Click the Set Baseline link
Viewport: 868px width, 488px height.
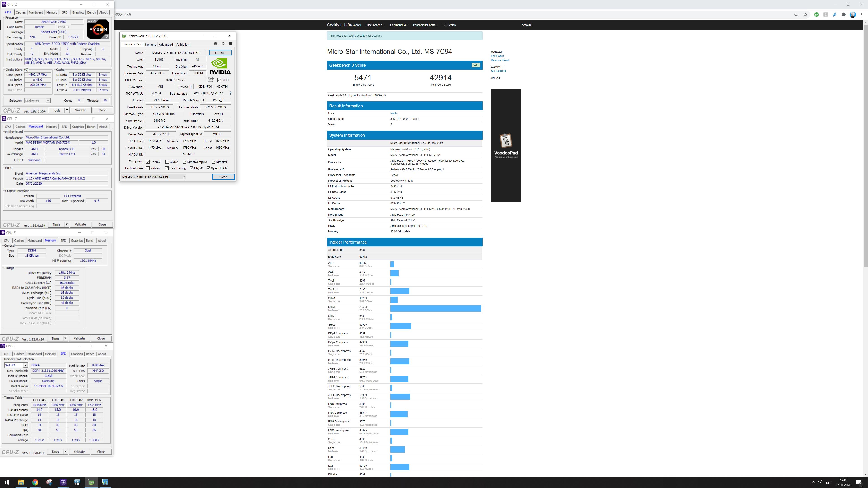(x=498, y=71)
